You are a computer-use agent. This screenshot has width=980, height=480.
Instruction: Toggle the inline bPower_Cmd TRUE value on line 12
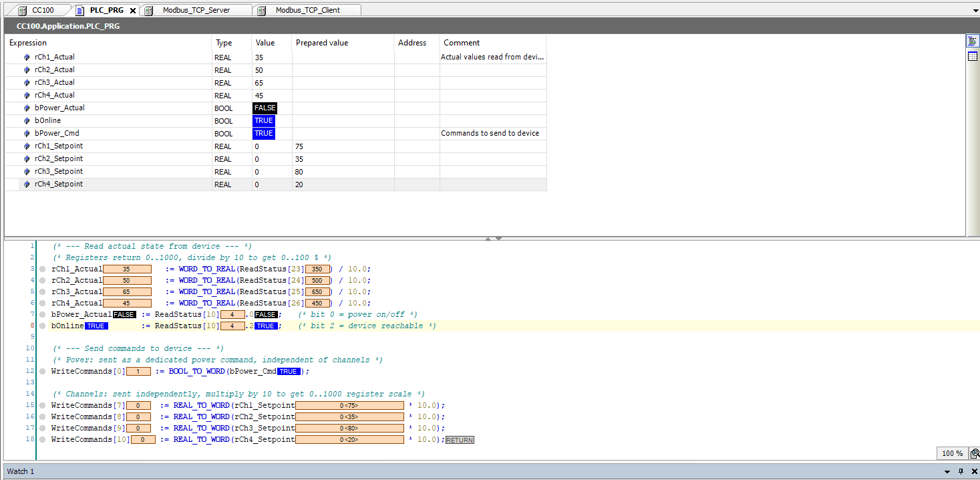pyautogui.click(x=289, y=372)
